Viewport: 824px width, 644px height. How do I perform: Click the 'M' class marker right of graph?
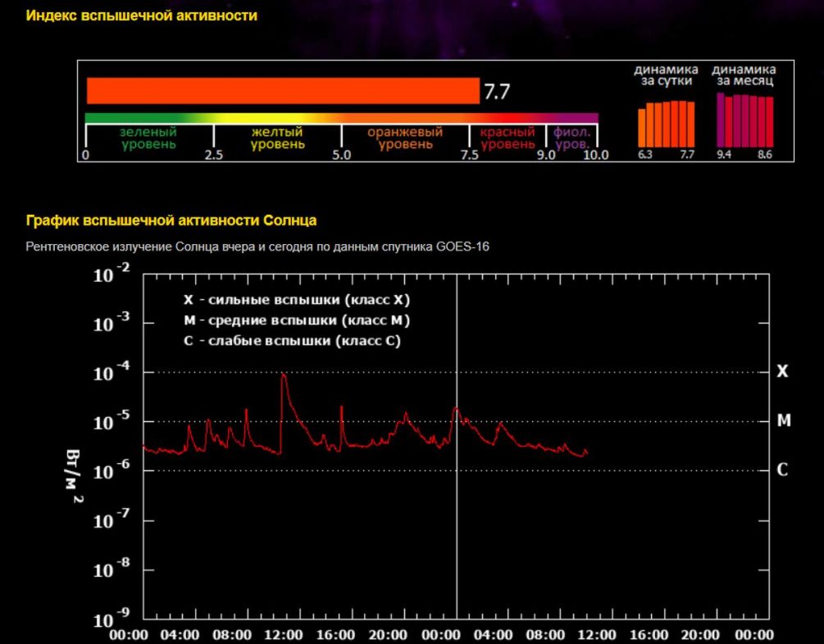[784, 421]
